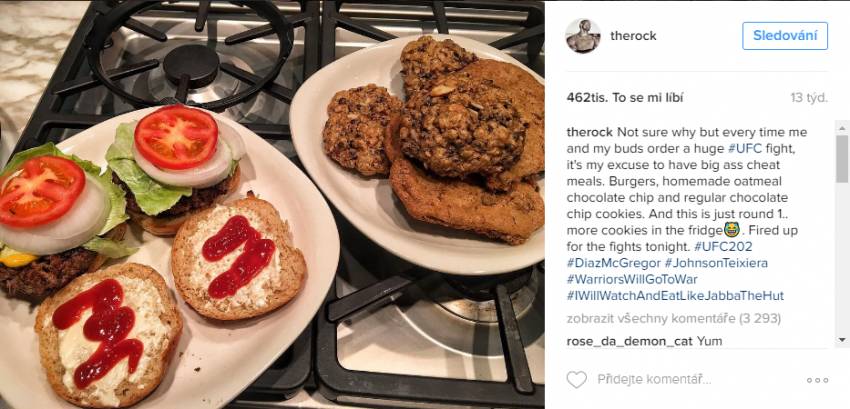This screenshot has width=850, height=409.
Task: Open the #DiazMcGregor hashtag
Action: (x=613, y=263)
